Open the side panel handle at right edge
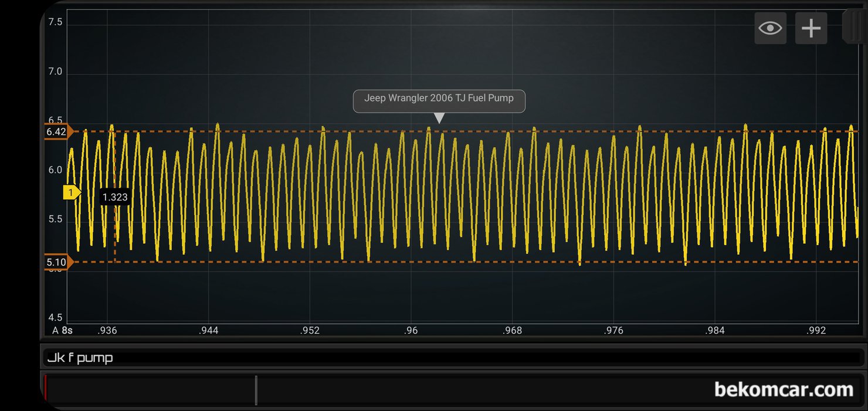This screenshot has height=411, width=868. click(854, 26)
